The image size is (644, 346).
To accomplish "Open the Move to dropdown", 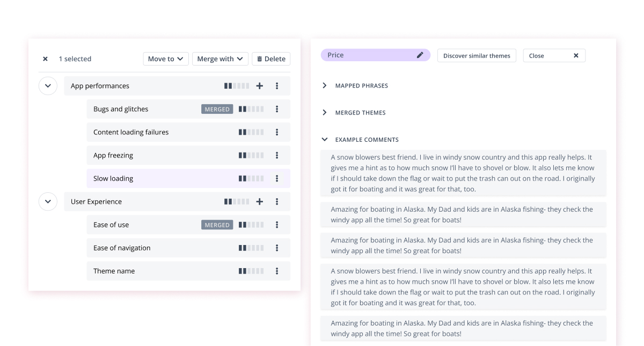I will pyautogui.click(x=165, y=59).
